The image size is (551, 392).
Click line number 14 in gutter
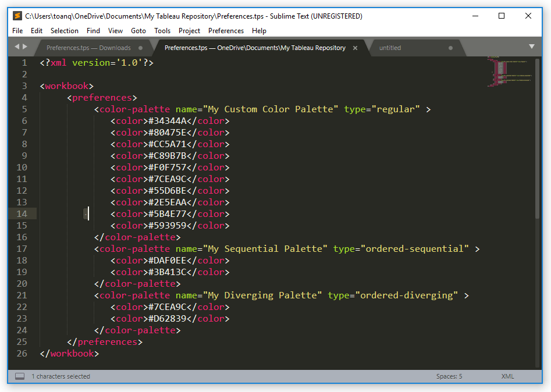coord(22,213)
